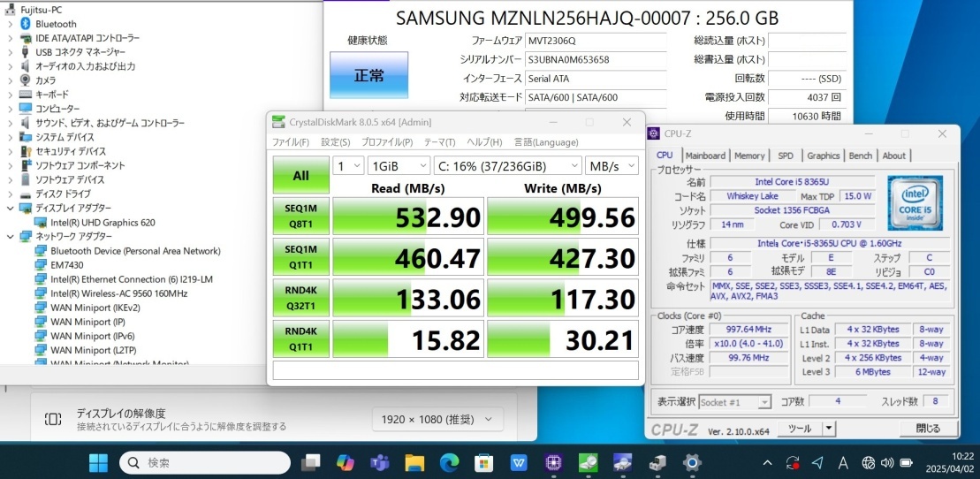980x479 pixels.
Task: Click the keyboard (キーボード) device icon
Action: pos(26,95)
